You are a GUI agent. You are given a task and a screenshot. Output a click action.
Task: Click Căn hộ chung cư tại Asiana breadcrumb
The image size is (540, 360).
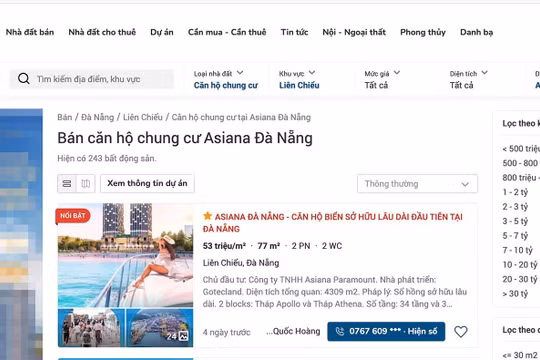point(241,117)
